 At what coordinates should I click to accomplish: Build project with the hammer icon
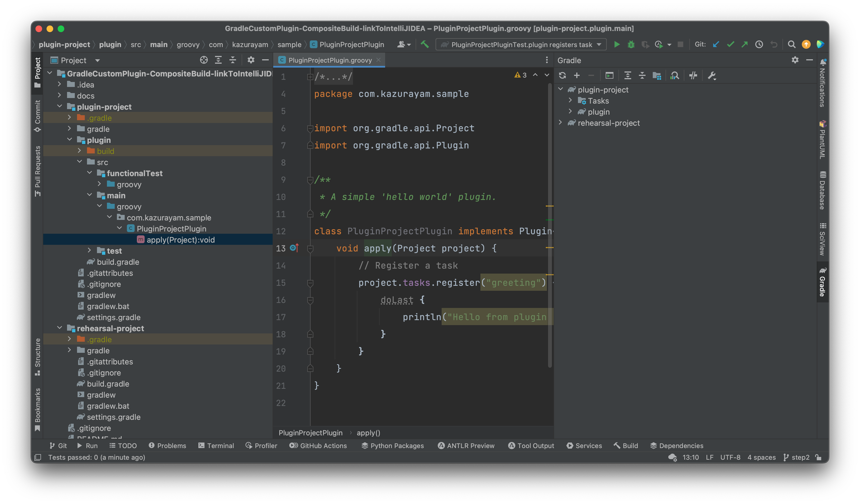[424, 44]
